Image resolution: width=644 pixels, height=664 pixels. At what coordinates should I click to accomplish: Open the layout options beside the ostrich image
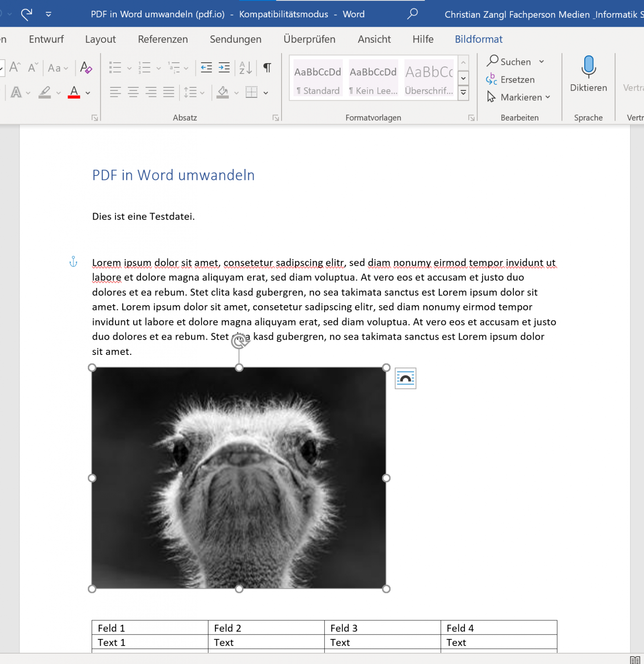(405, 378)
